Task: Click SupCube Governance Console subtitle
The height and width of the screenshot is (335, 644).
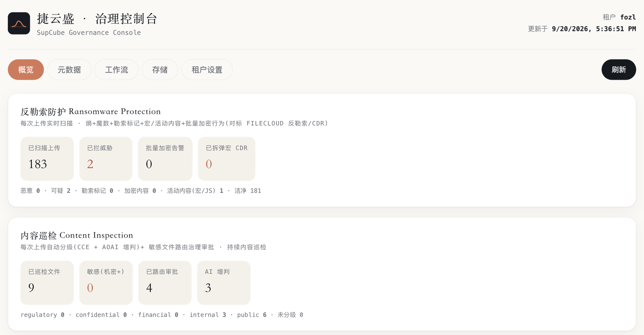Action: [89, 33]
